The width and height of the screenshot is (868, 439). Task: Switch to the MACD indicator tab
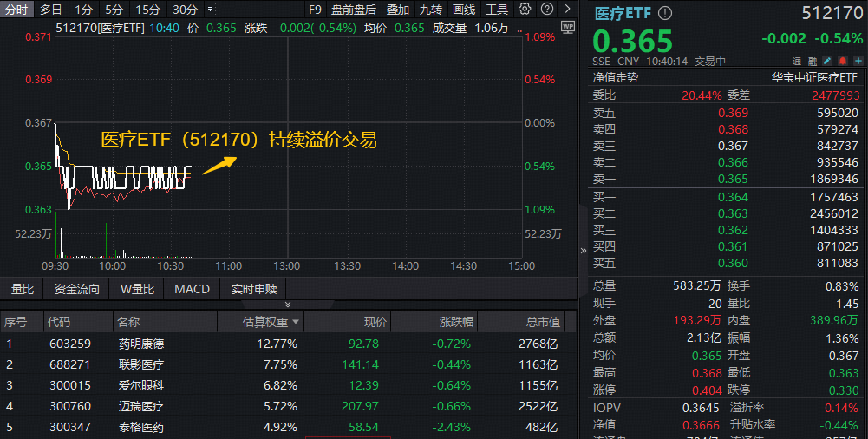192,289
